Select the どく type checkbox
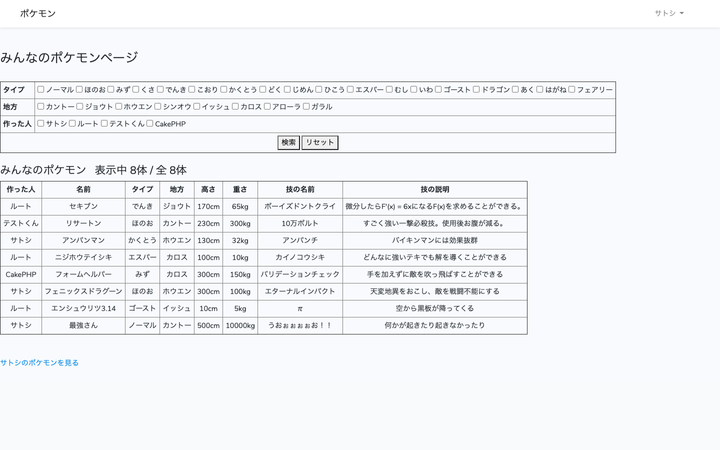The height and width of the screenshot is (450, 720). [x=263, y=90]
